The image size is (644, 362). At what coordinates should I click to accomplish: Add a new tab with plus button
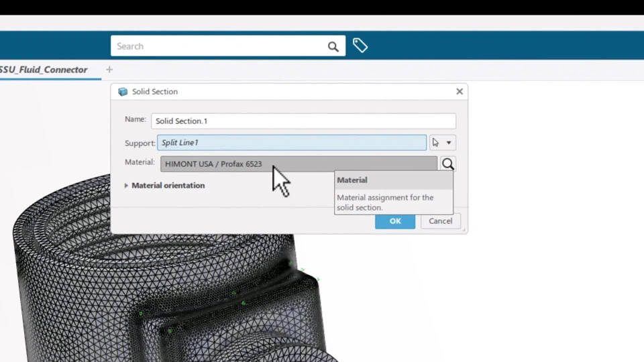pyautogui.click(x=109, y=70)
